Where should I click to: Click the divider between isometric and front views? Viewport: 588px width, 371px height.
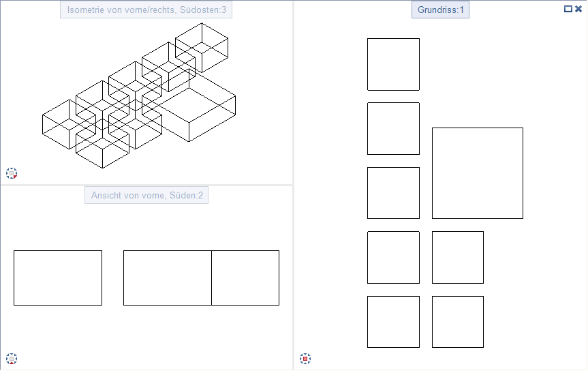tap(146, 185)
